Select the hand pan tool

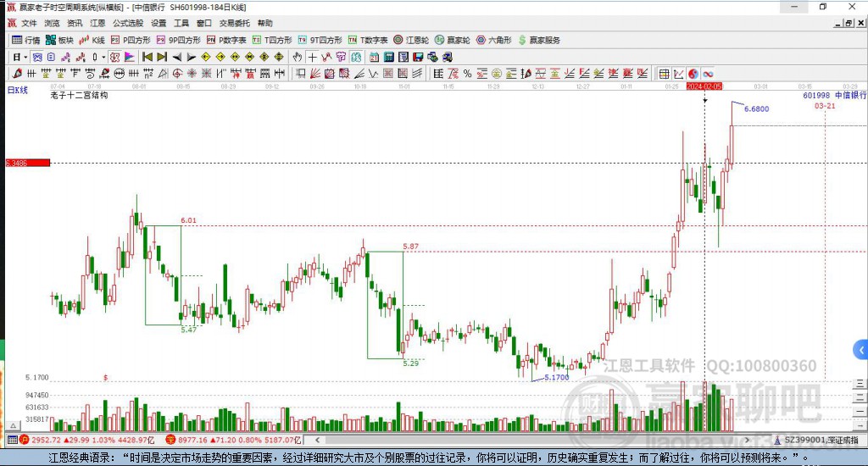pyautogui.click(x=298, y=57)
